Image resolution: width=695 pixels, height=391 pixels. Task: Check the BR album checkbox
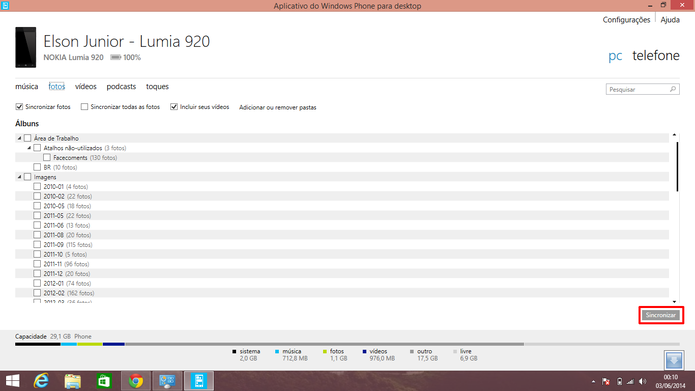pos(37,167)
